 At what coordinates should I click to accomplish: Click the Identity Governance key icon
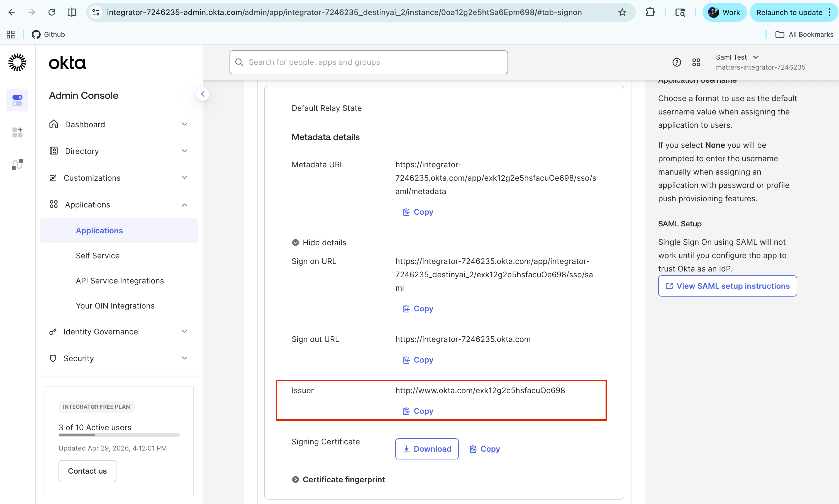[53, 332]
